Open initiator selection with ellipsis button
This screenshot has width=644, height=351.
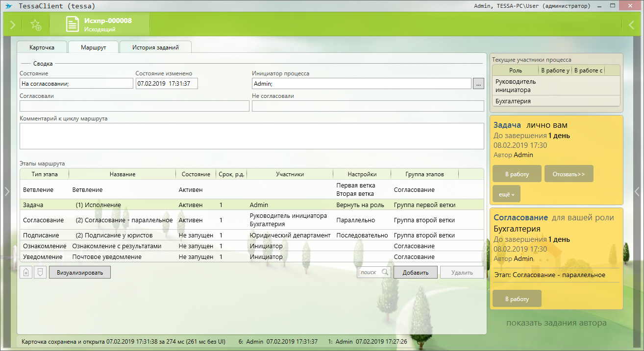coord(478,84)
